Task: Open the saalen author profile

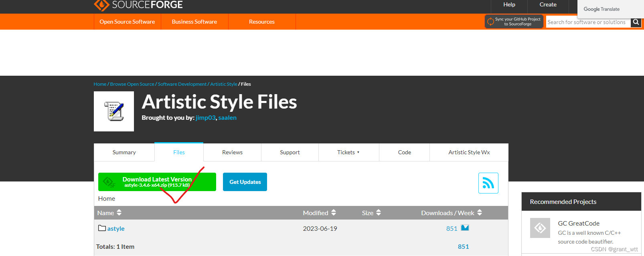Action: pos(227,118)
